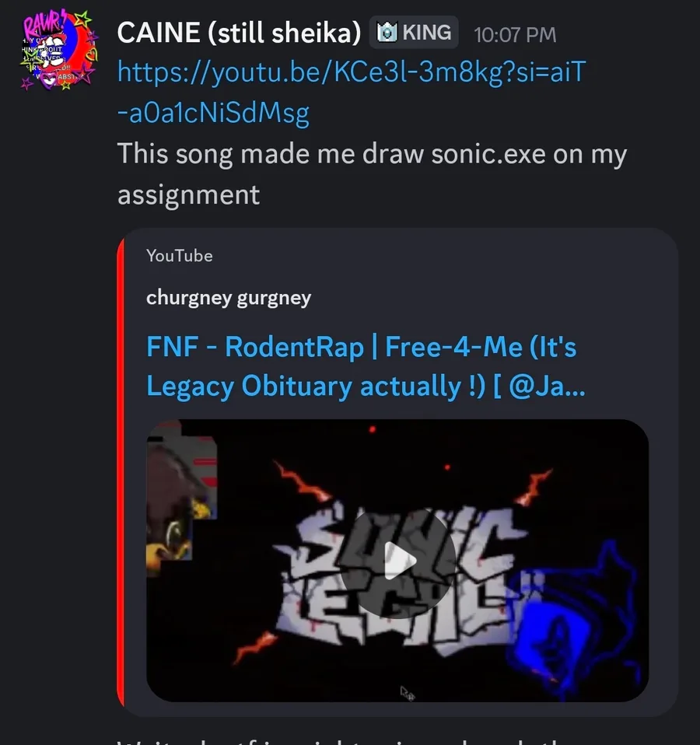Open the churgney gurgney channel link
700x745 pixels.
click(x=228, y=297)
